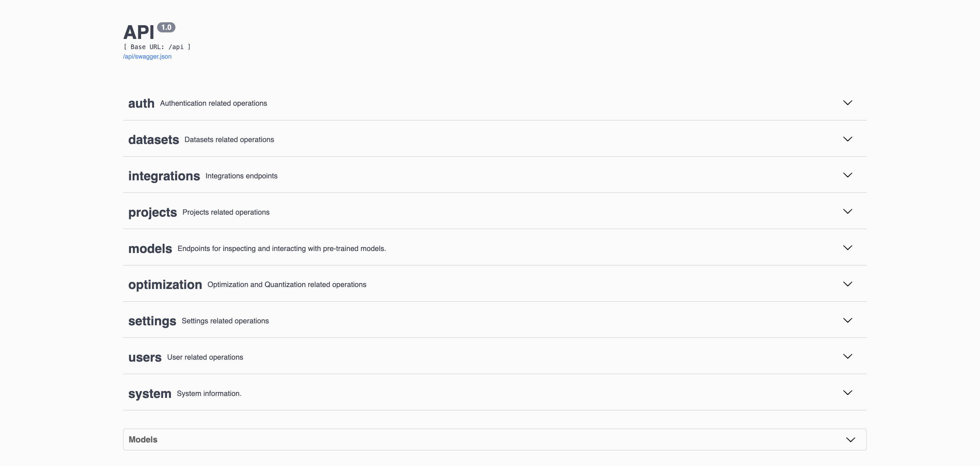Click the API title heading
This screenshot has height=466, width=980.
coord(138,32)
